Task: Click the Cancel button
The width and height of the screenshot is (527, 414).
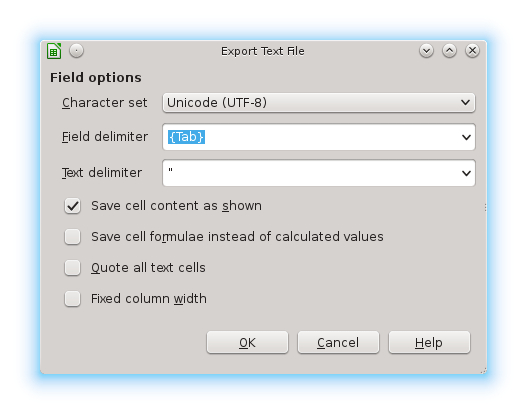Action: click(x=338, y=342)
